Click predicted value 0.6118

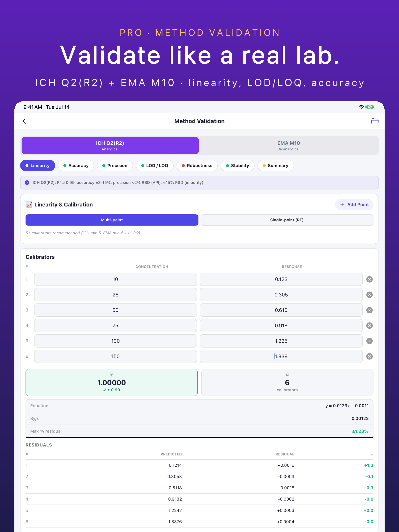click(x=175, y=488)
